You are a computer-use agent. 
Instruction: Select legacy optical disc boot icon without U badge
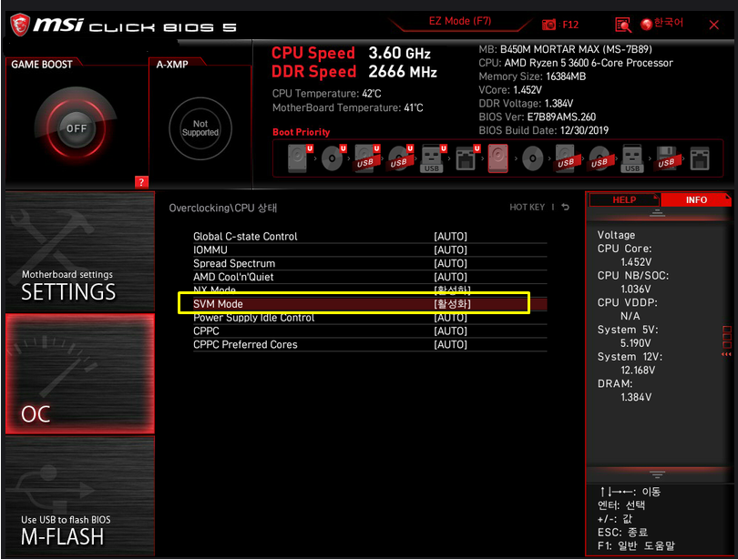pyautogui.click(x=532, y=159)
